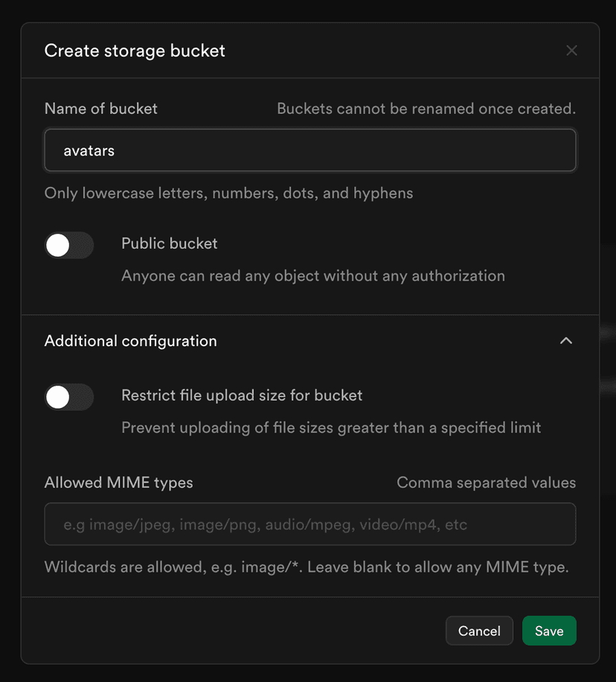The image size is (616, 682).
Task: Click the green Save button
Action: pyautogui.click(x=549, y=631)
